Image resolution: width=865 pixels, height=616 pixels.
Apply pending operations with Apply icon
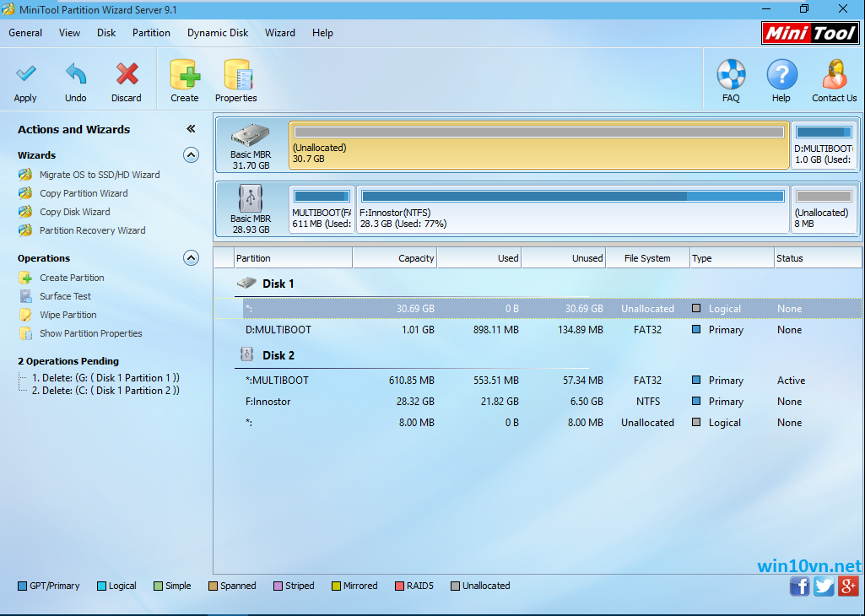click(x=25, y=74)
